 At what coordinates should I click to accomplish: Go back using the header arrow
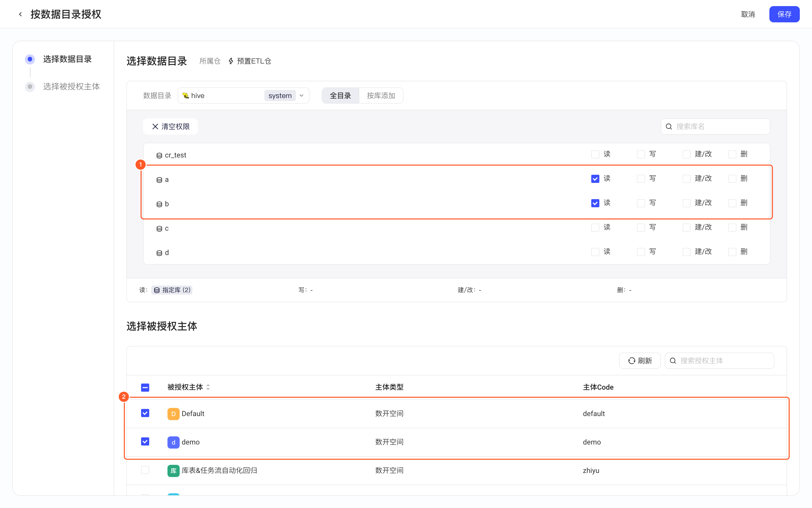pyautogui.click(x=21, y=14)
